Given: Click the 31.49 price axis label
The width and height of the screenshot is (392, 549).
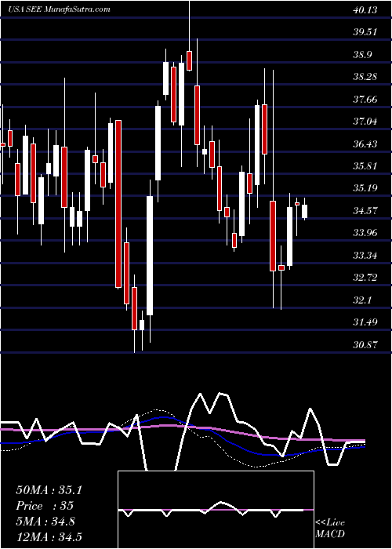Looking at the screenshot, I should click(x=365, y=322).
